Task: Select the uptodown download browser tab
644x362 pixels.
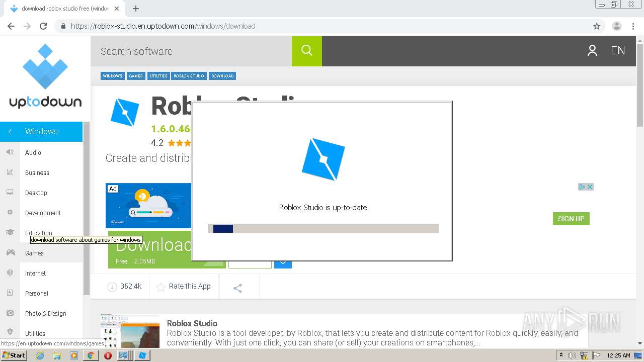Action: tap(65, 9)
